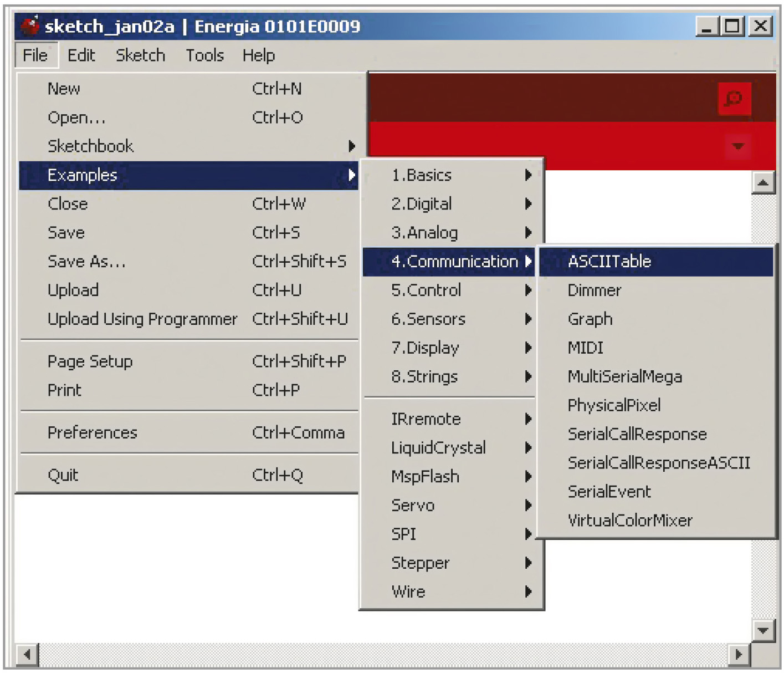
Task: Open the Sketch menu
Action: (x=141, y=55)
